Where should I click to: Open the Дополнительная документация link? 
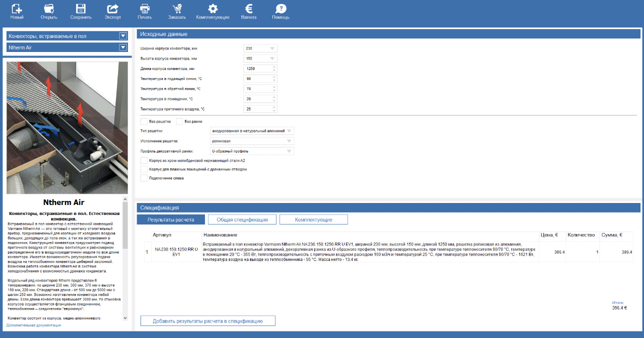[33, 325]
